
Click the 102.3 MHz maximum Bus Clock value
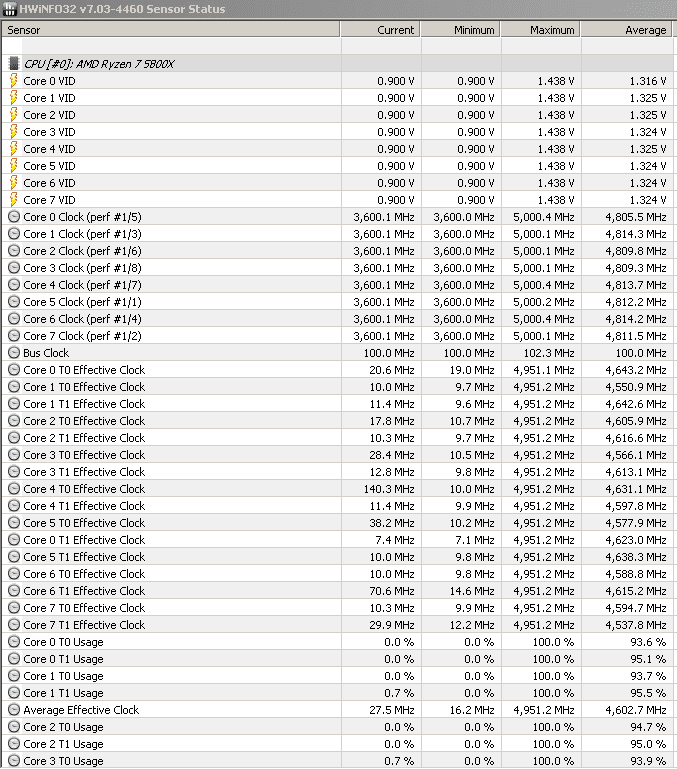[x=549, y=353]
